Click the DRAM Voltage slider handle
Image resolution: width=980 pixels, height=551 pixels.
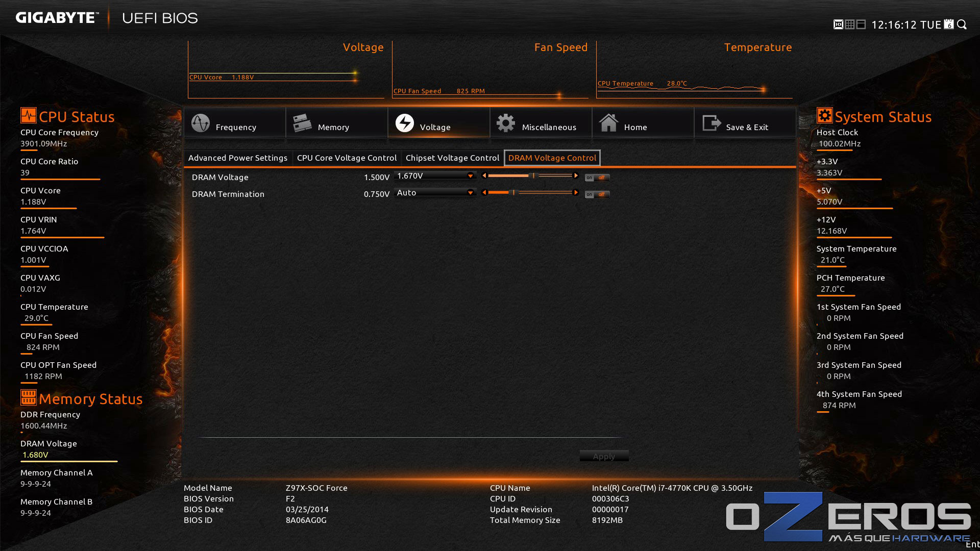click(x=533, y=176)
